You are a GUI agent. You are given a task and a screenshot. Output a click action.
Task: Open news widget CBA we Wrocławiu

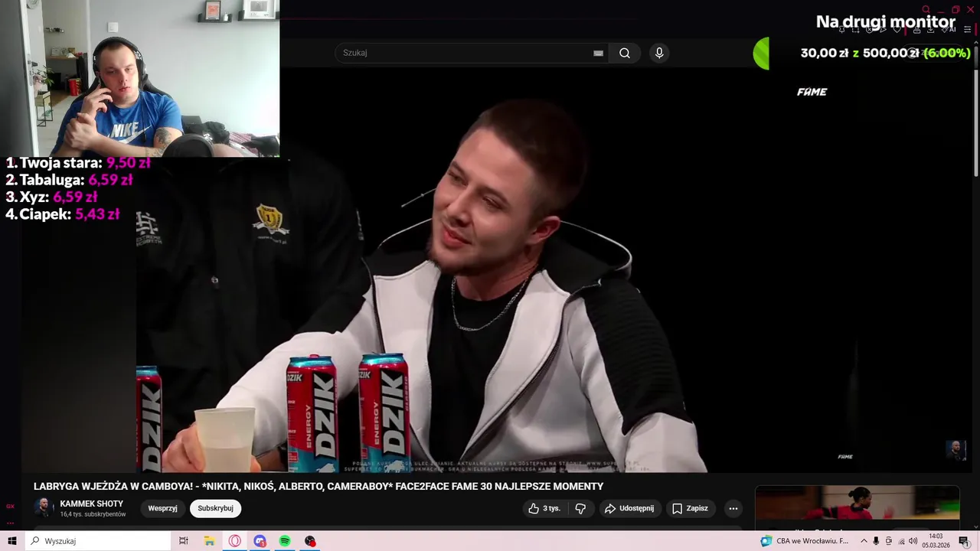tap(804, 541)
